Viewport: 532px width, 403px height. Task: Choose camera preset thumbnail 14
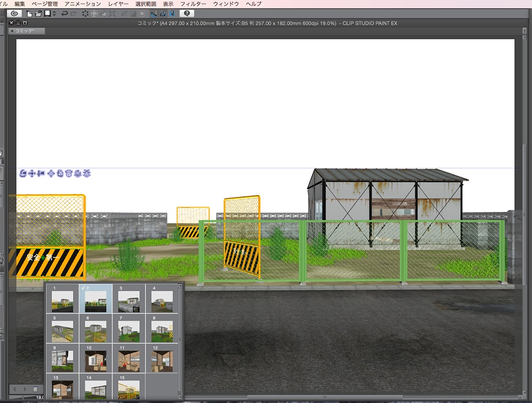[96, 386]
